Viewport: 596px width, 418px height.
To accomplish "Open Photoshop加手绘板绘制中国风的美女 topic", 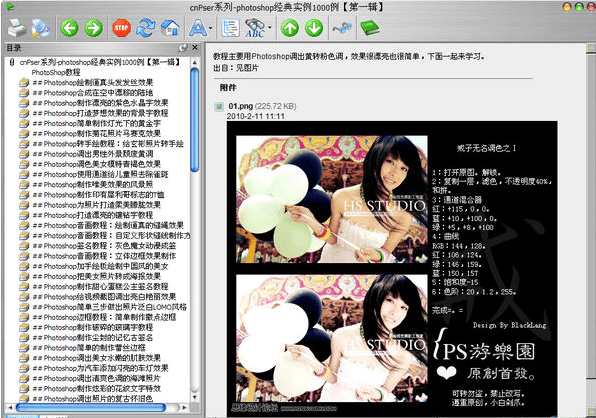I will 100,266.
